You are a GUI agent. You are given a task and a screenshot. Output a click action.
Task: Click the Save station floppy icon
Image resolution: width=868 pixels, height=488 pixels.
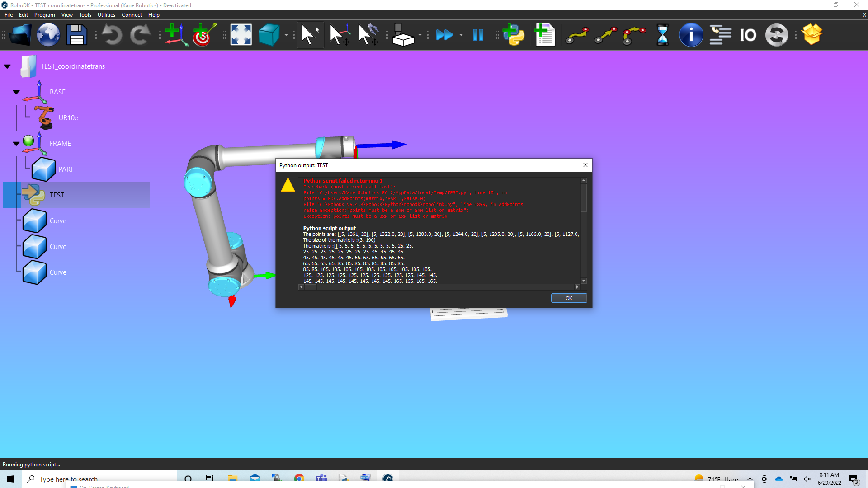tap(76, 35)
